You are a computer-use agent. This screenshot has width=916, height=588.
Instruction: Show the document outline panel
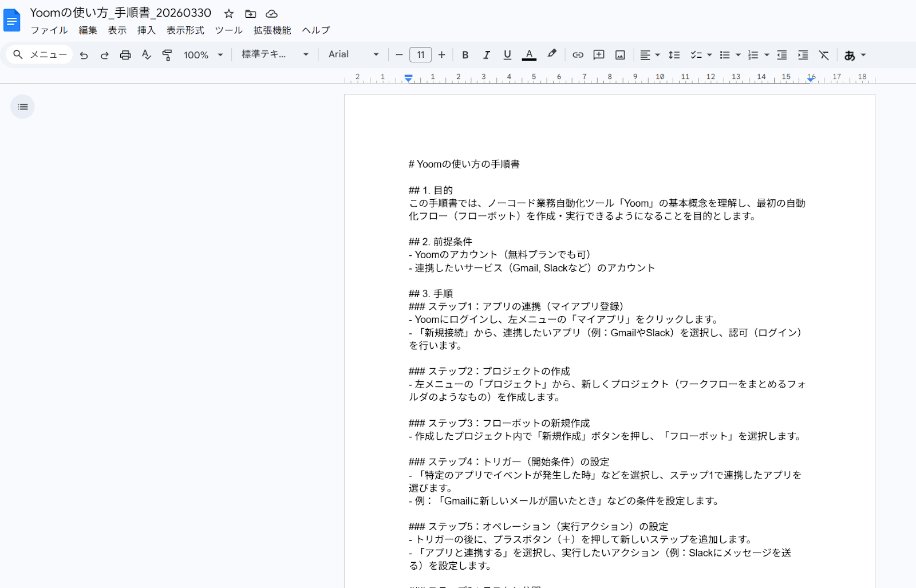[22, 106]
